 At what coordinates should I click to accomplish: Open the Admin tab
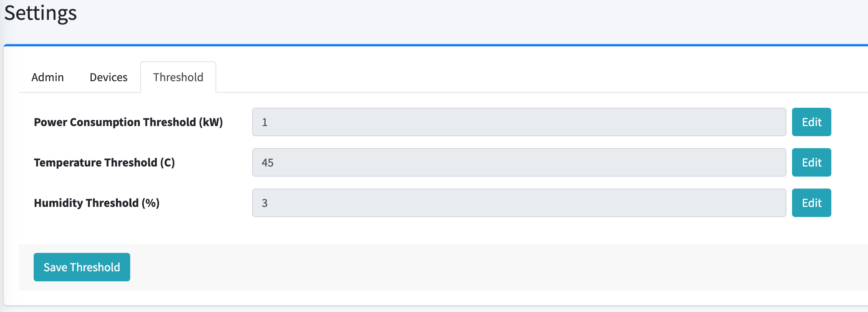coord(48,77)
